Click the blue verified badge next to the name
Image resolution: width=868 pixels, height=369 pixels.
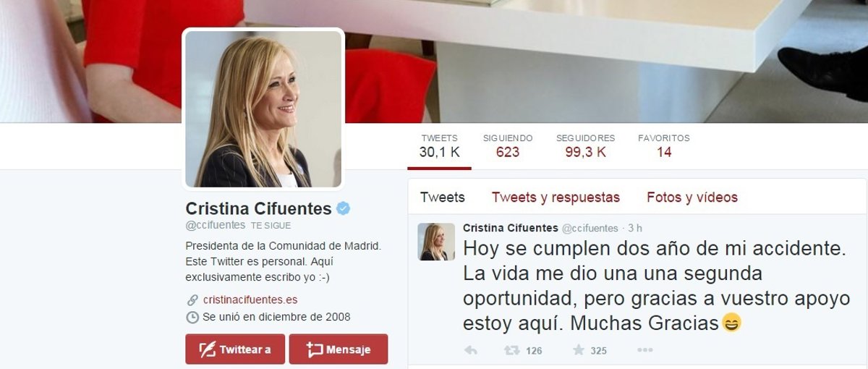pyautogui.click(x=344, y=209)
